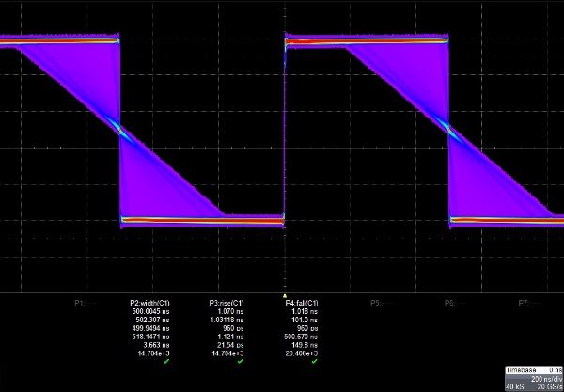
Task: Click the 40 kS sample count readout
Action: pyautogui.click(x=514, y=385)
